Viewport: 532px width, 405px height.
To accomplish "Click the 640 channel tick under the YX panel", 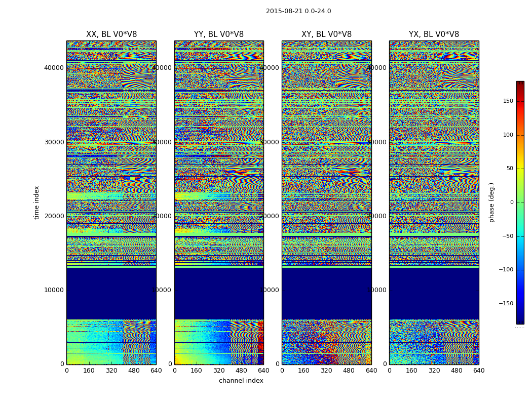I will (x=479, y=371).
